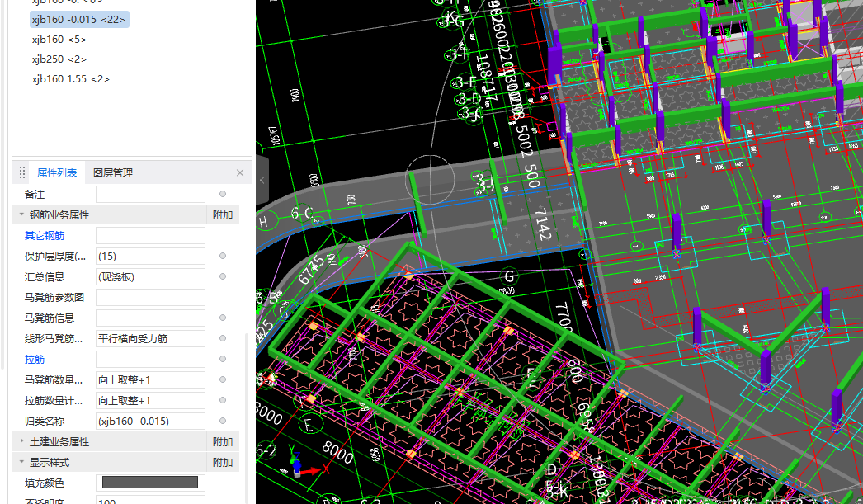This screenshot has height=504, width=863.
Task: Open the 线形马凳筋 dropdown 平行横向受力筋
Action: click(150, 338)
